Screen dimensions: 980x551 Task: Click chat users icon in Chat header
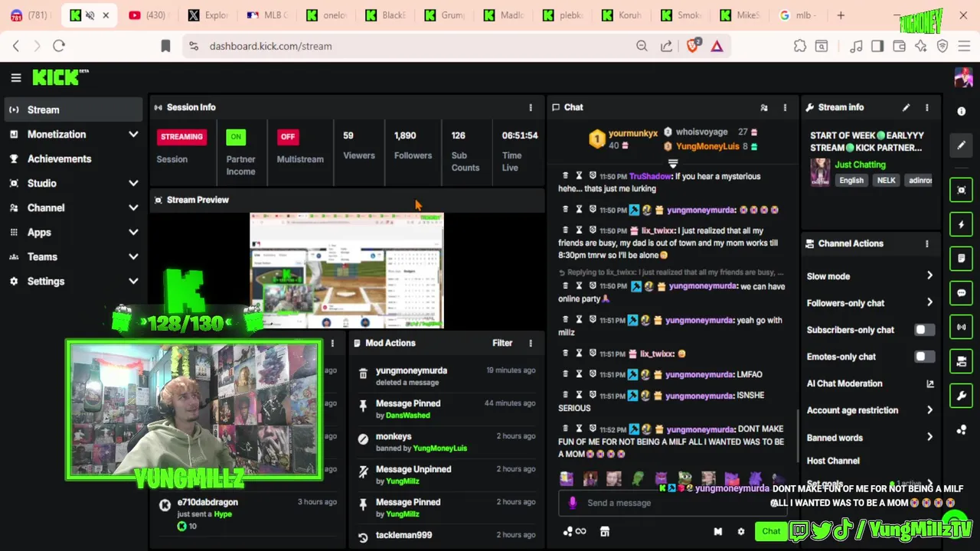pyautogui.click(x=763, y=108)
